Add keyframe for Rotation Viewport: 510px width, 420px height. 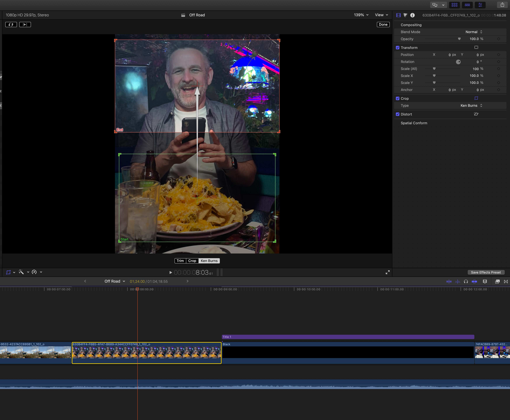(x=498, y=62)
